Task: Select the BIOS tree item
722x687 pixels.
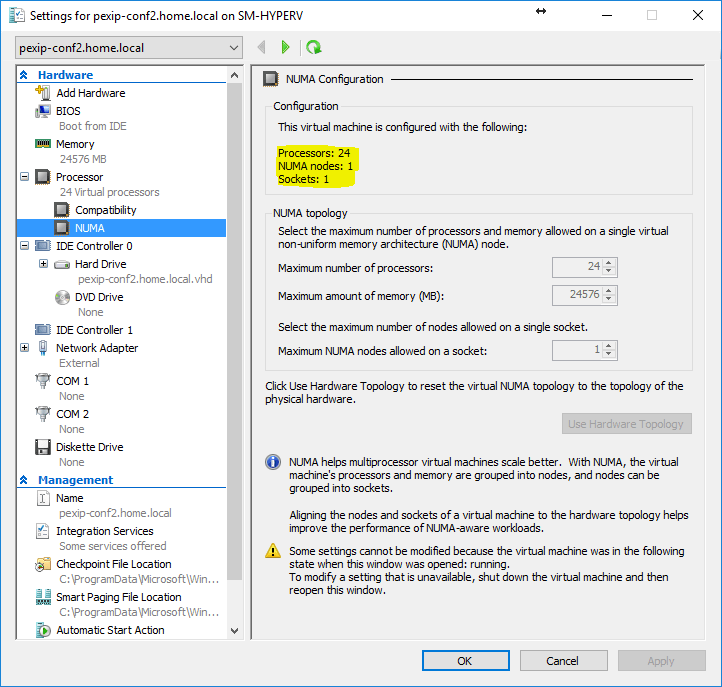Action: (68, 111)
